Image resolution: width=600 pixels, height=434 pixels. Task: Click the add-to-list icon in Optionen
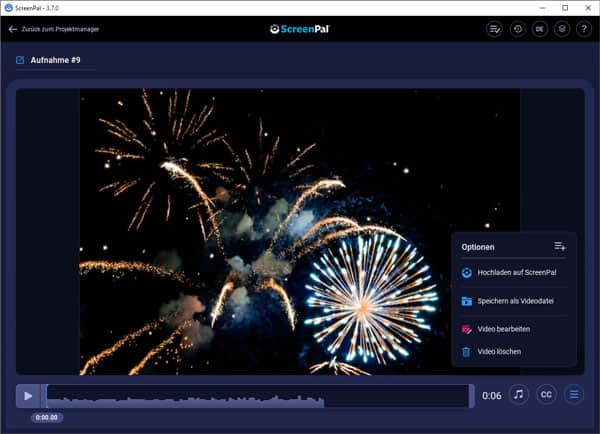tap(560, 246)
